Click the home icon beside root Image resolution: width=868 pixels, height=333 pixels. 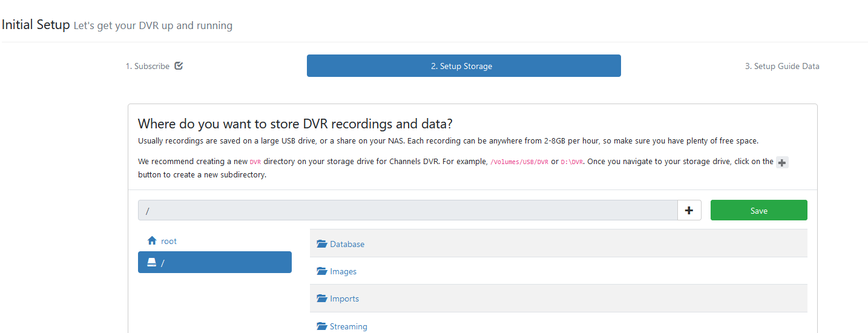pos(152,241)
